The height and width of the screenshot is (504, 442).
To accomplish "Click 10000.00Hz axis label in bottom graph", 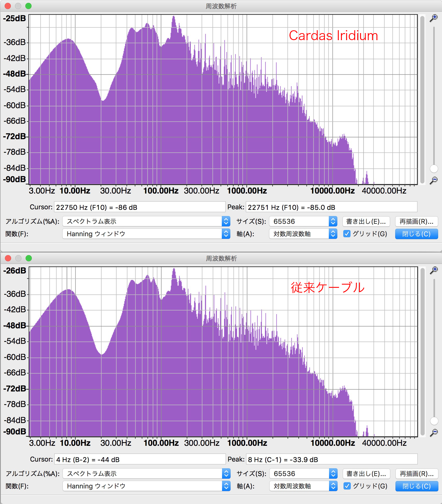I will (x=333, y=443).
